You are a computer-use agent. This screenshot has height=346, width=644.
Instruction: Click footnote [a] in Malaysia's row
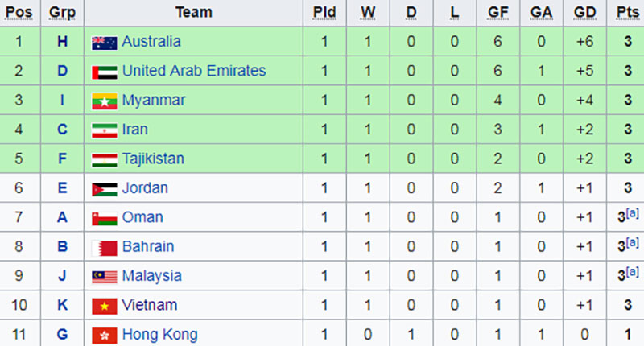pyautogui.click(x=633, y=271)
